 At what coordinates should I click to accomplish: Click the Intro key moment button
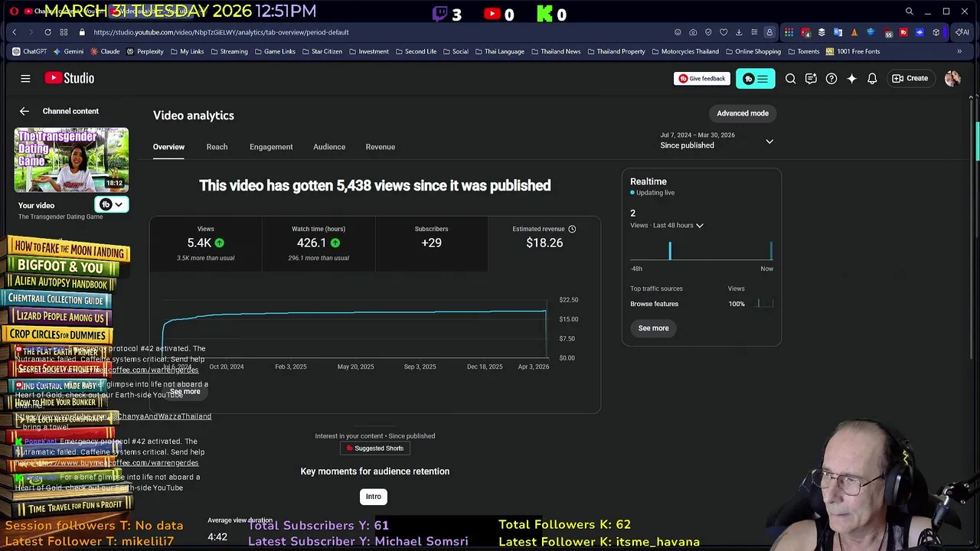pos(374,497)
